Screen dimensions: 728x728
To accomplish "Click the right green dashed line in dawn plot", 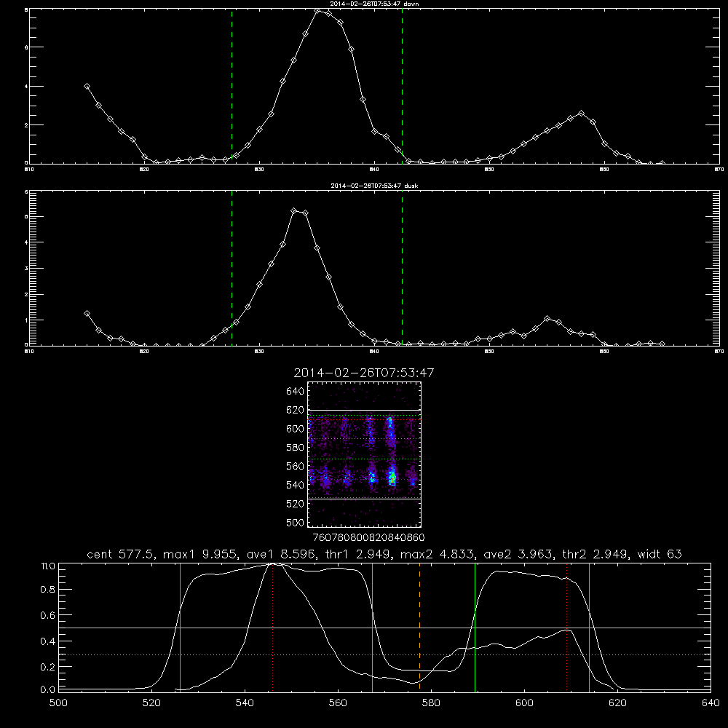I will coord(402,86).
